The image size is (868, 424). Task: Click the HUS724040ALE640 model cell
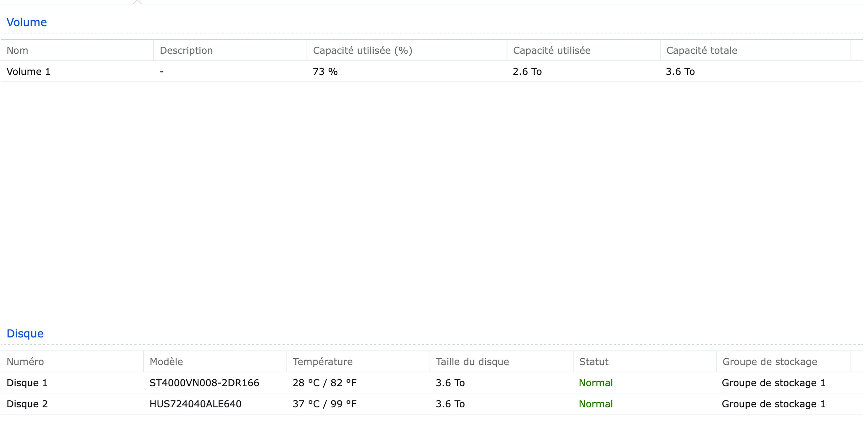(195, 404)
